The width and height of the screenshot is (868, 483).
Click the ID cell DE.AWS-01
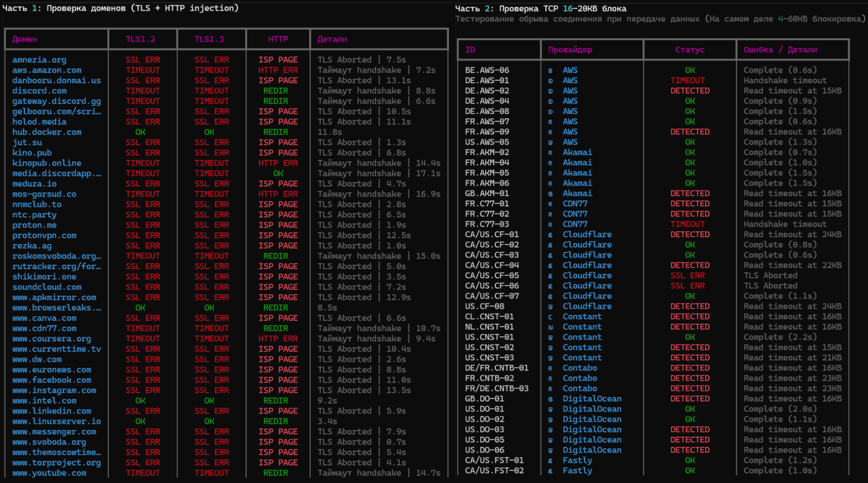487,81
